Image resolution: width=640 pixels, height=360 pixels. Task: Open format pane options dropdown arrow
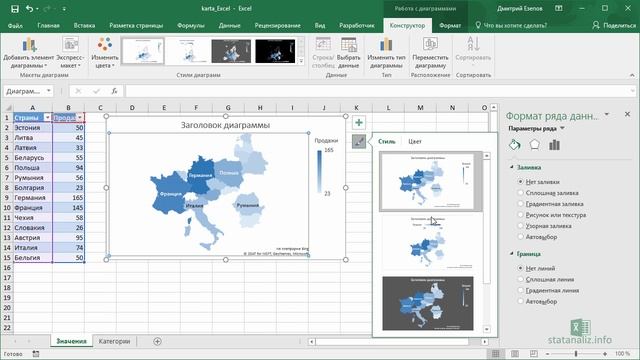point(607,114)
